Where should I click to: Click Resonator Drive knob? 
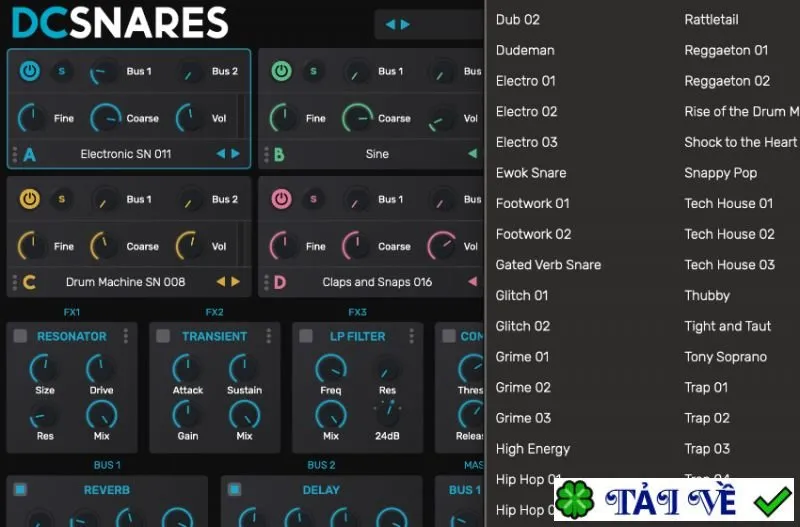click(101, 368)
